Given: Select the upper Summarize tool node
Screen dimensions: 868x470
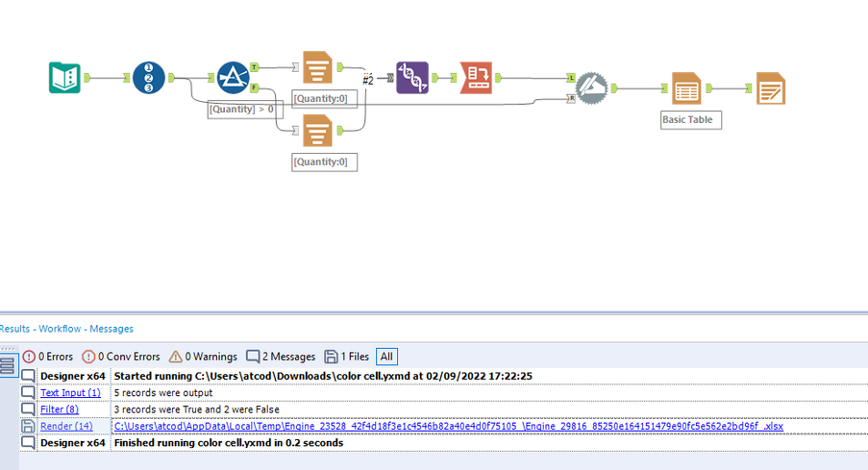Looking at the screenshot, I should pos(318,67).
